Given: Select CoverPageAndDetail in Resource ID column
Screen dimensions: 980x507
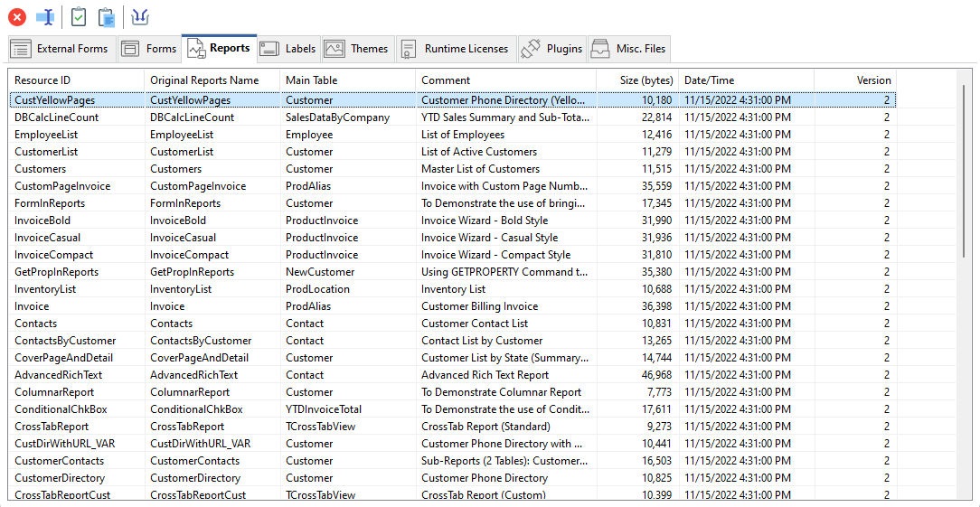Looking at the screenshot, I should [63, 358].
